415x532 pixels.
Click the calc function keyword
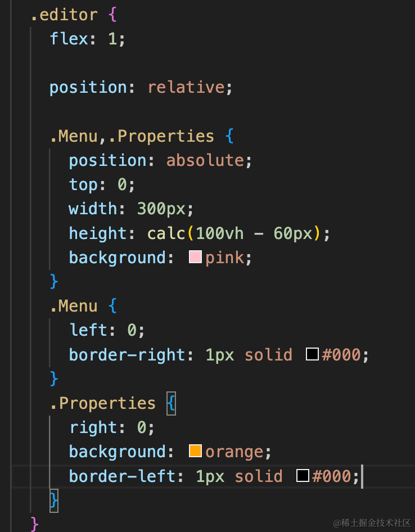(x=166, y=233)
